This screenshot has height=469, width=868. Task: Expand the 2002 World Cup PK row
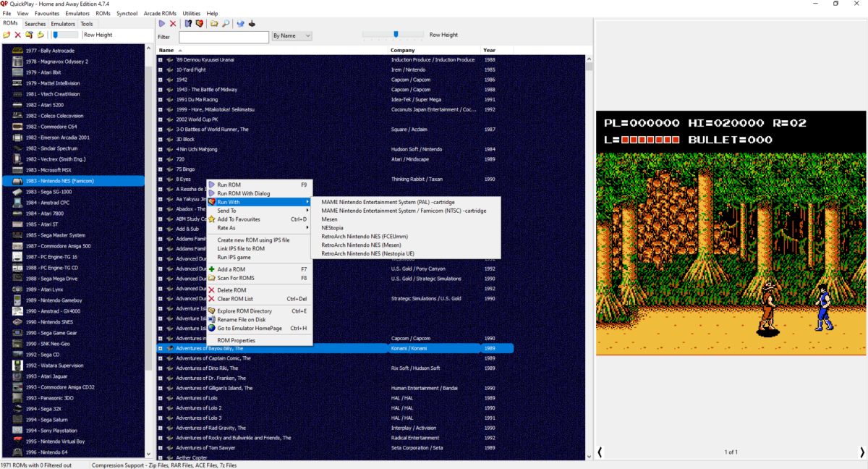(161, 119)
